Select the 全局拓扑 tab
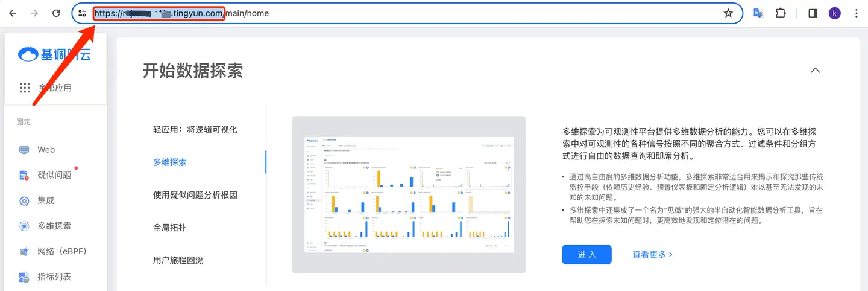This screenshot has height=291, width=868. tap(170, 228)
